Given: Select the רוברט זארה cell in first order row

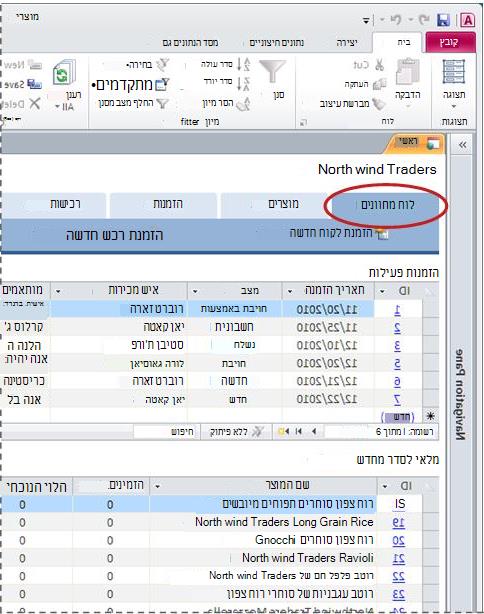Looking at the screenshot, I should click(119, 309).
